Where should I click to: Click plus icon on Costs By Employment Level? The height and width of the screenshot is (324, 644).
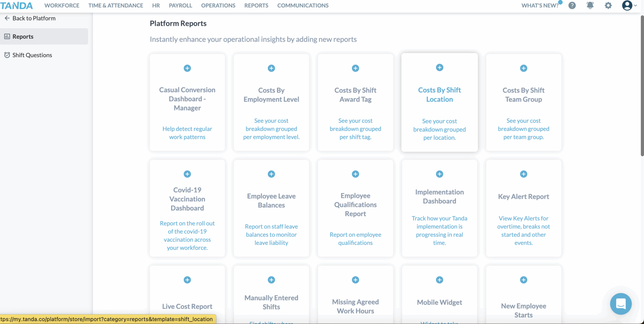coord(271,68)
